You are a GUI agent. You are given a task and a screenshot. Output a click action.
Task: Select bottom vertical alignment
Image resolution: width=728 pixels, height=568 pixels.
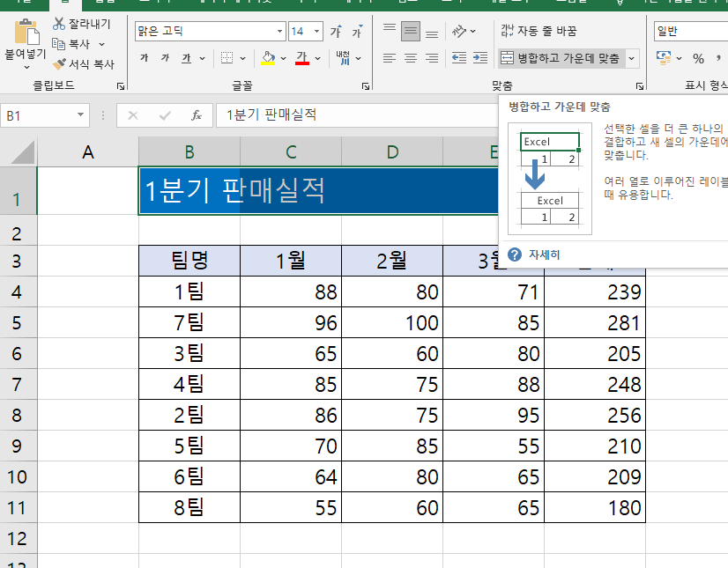432,31
